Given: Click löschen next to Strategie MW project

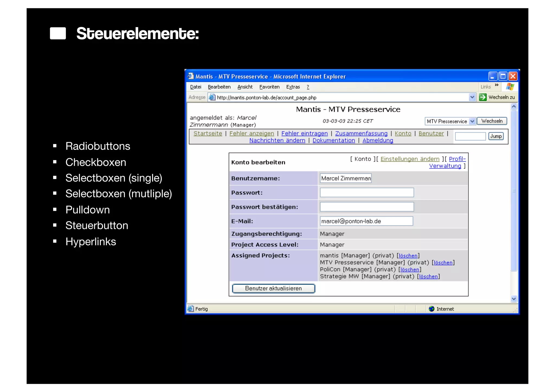Looking at the screenshot, I should (x=428, y=276).
